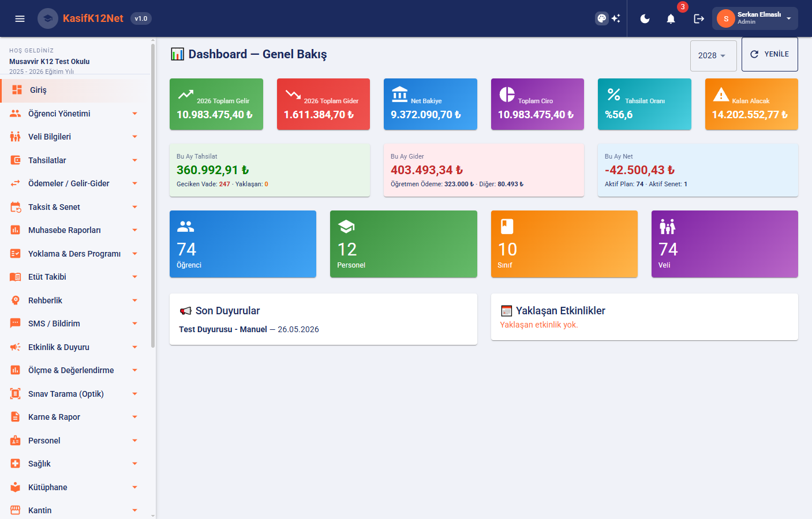Click Etkinlik & Duyuru megaphone icon
Image resolution: width=812 pixels, height=519 pixels.
[x=16, y=347]
